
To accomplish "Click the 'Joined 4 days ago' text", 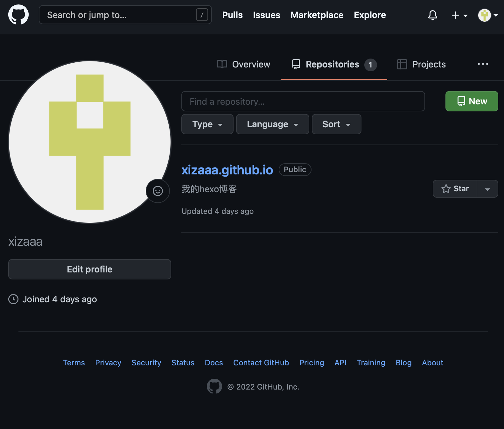I will point(59,299).
